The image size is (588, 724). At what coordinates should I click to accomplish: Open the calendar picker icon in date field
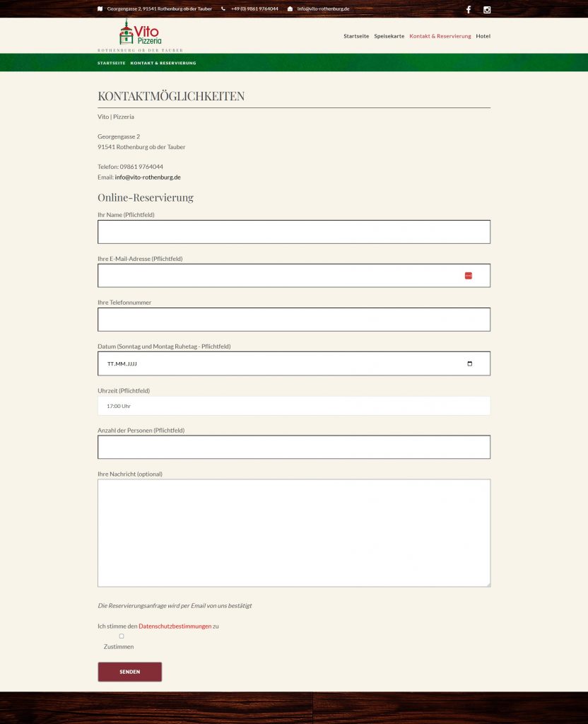click(x=470, y=363)
